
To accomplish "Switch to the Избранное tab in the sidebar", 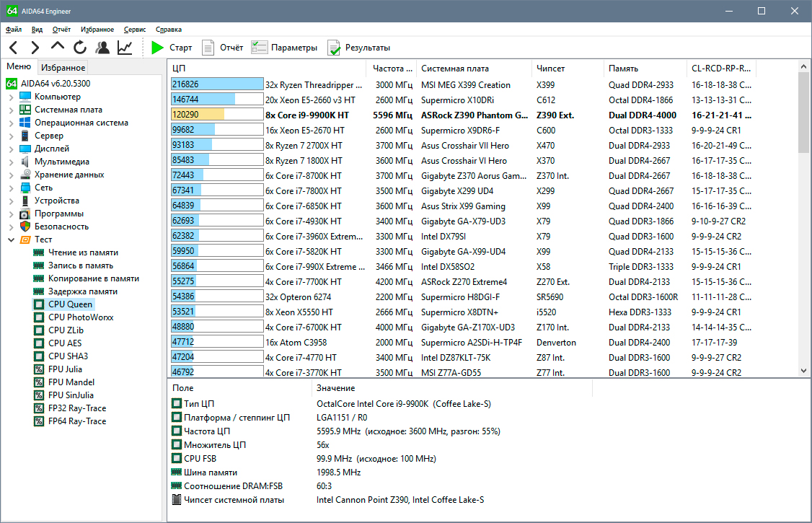I will [x=63, y=67].
